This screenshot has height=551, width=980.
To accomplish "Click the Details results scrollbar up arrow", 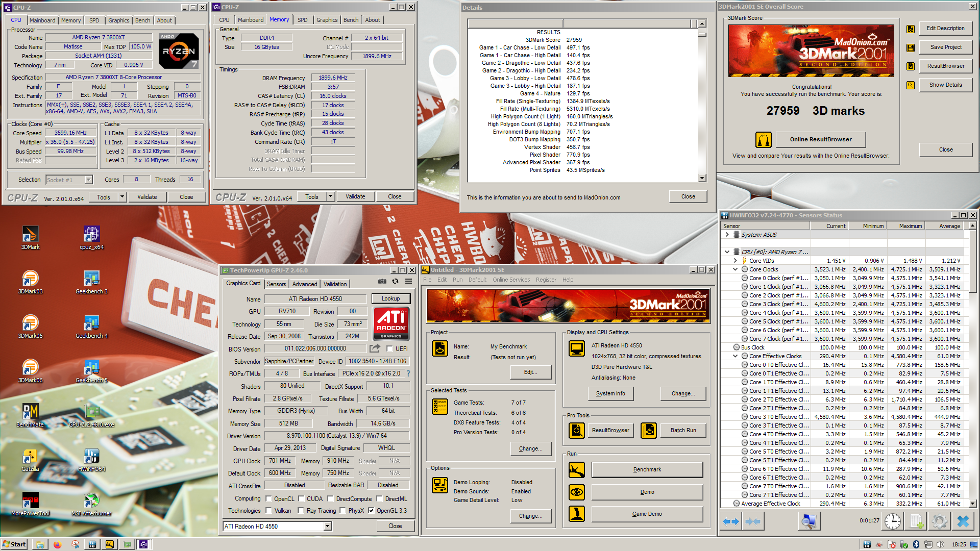I will tap(702, 23).
